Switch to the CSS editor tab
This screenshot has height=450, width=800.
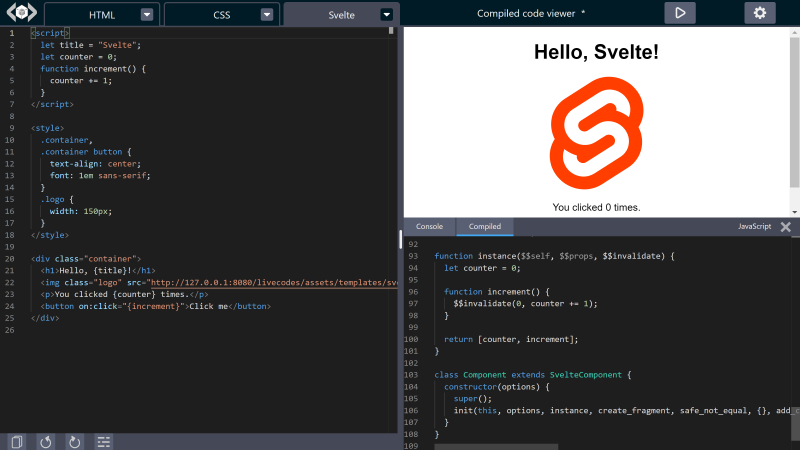[x=221, y=15]
